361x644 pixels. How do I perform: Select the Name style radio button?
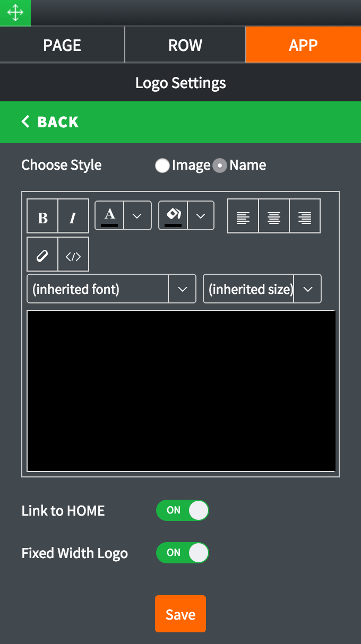coord(220,166)
